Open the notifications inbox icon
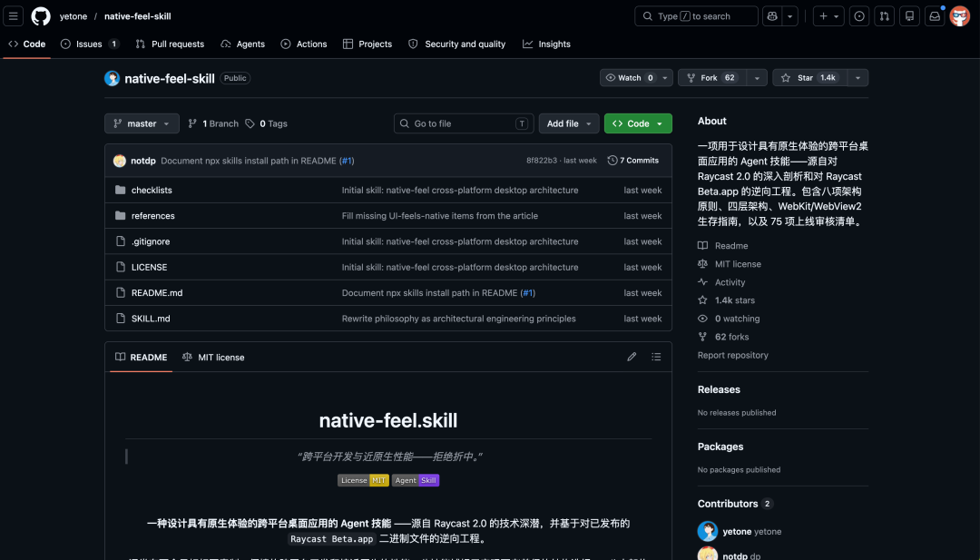 click(935, 16)
